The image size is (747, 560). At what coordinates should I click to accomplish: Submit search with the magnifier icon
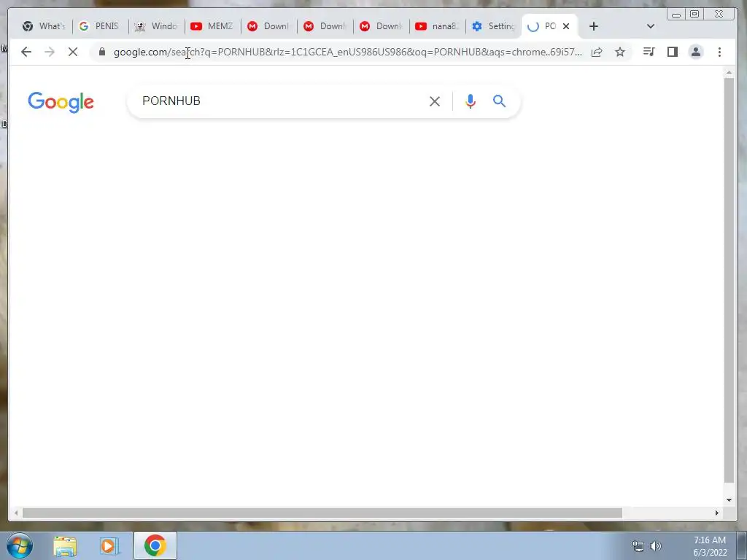(499, 101)
